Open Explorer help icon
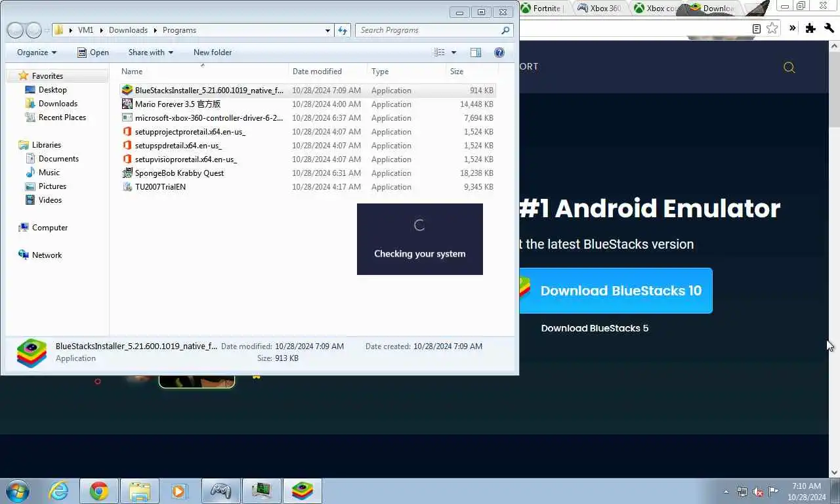 click(x=499, y=52)
